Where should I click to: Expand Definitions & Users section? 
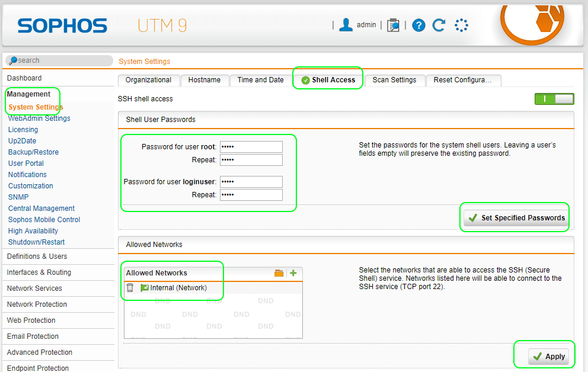(x=37, y=256)
